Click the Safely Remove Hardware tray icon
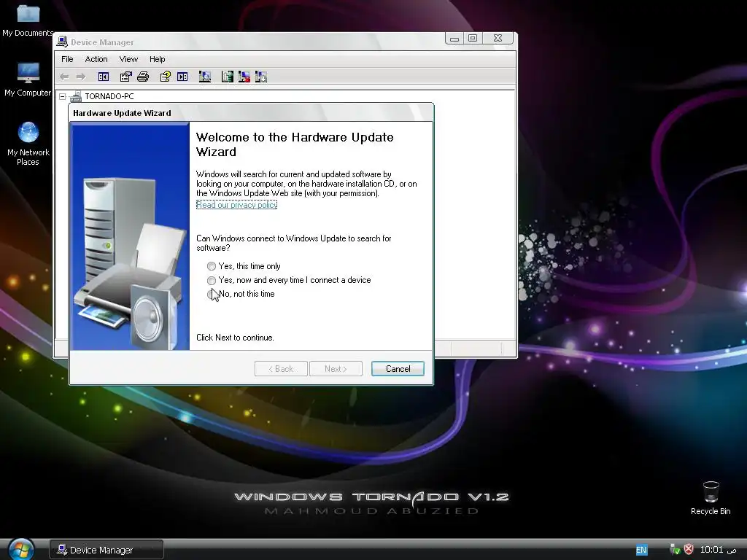The image size is (747, 560). pyautogui.click(x=675, y=550)
